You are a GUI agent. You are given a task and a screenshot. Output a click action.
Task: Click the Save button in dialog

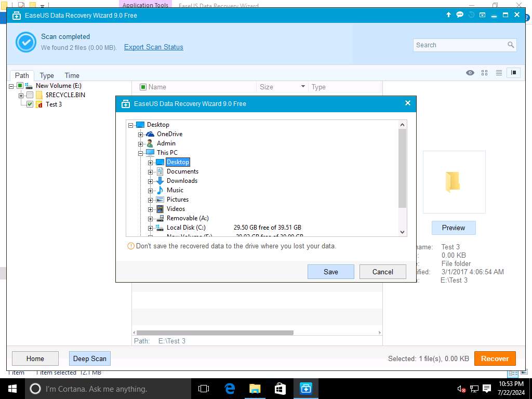click(x=330, y=272)
